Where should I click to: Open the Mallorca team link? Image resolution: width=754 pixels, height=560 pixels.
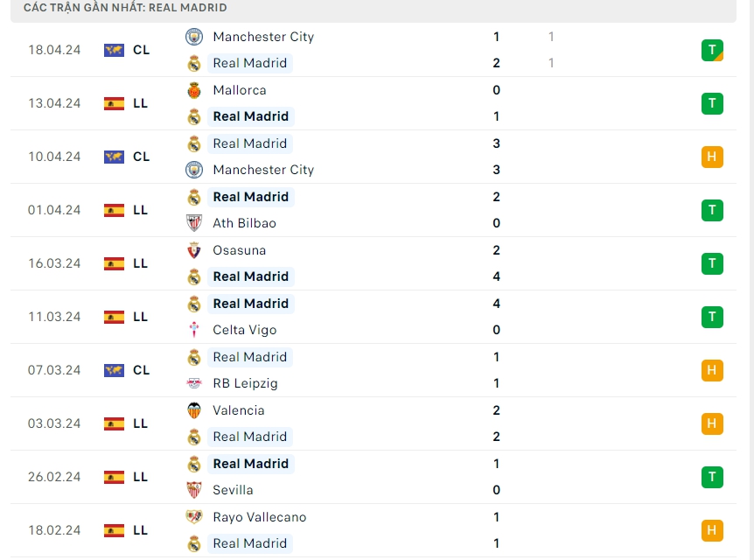pyautogui.click(x=239, y=90)
